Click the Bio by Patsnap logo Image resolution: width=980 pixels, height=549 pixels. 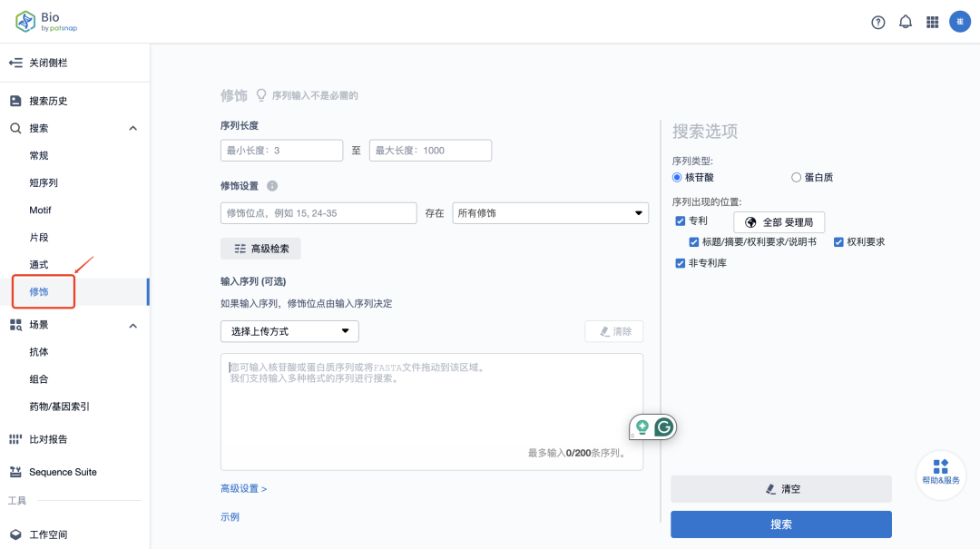pos(46,22)
